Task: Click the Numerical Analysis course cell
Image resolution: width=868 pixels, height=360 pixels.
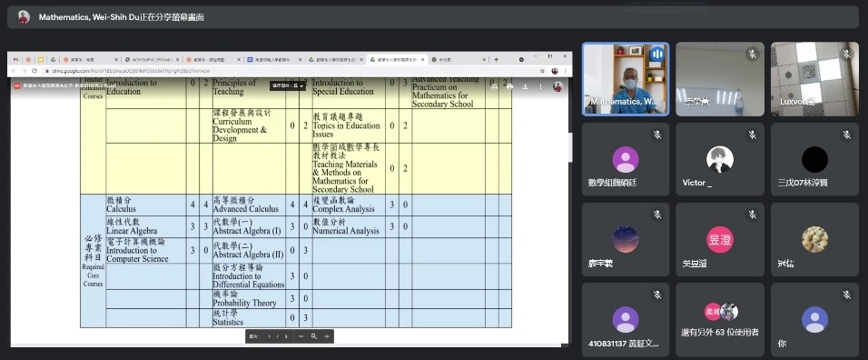Action: pos(349,226)
